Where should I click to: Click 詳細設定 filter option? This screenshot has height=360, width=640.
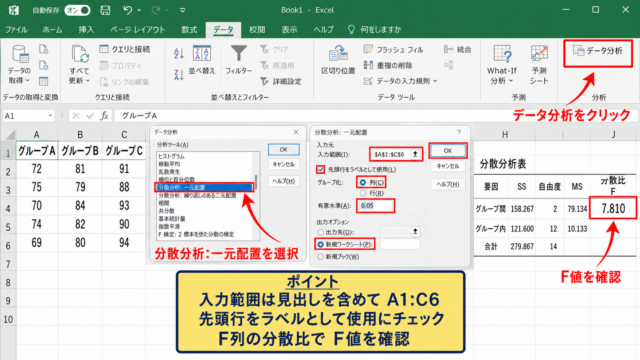281,81
